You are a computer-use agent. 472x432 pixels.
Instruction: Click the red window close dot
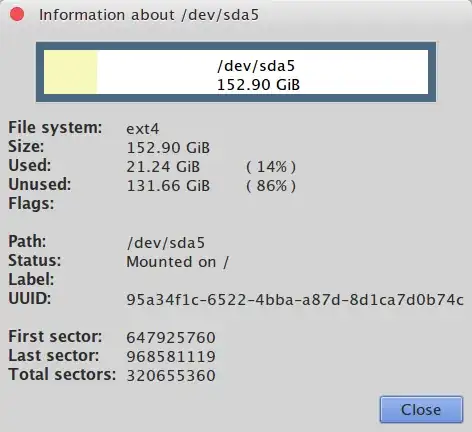coord(17,14)
